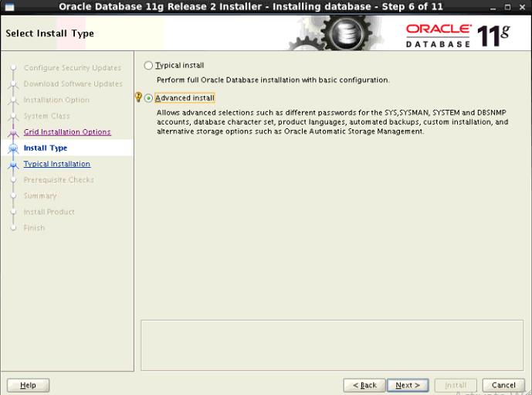Click the Grid Installation Options bullet icon

pyautogui.click(x=13, y=132)
